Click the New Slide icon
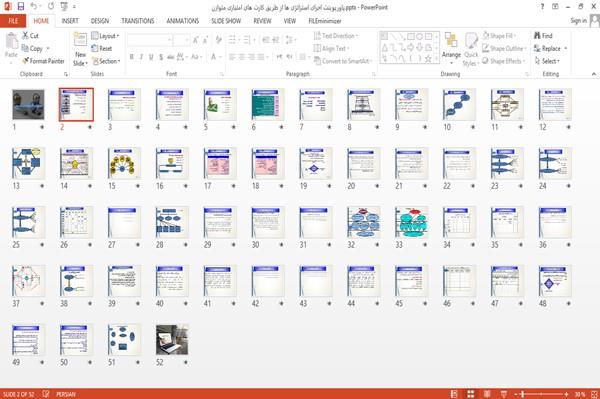Screen dimensions: 600x399 click(x=80, y=40)
